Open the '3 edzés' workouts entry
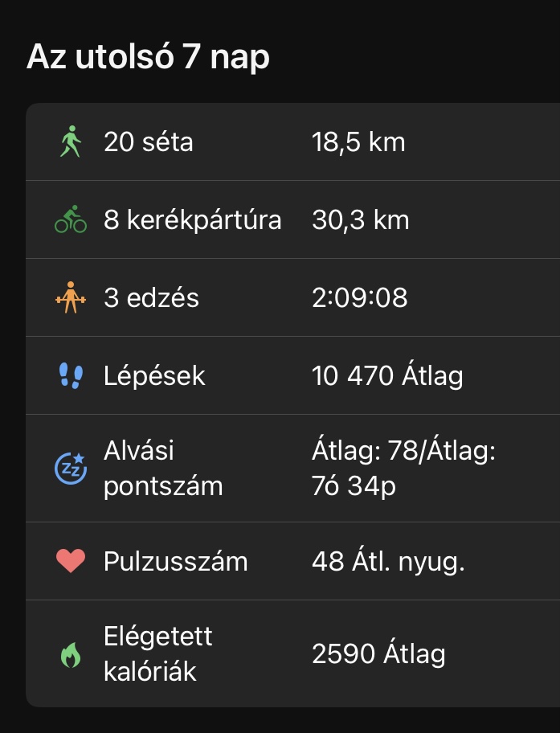The width and height of the screenshot is (560, 733). coord(151,297)
